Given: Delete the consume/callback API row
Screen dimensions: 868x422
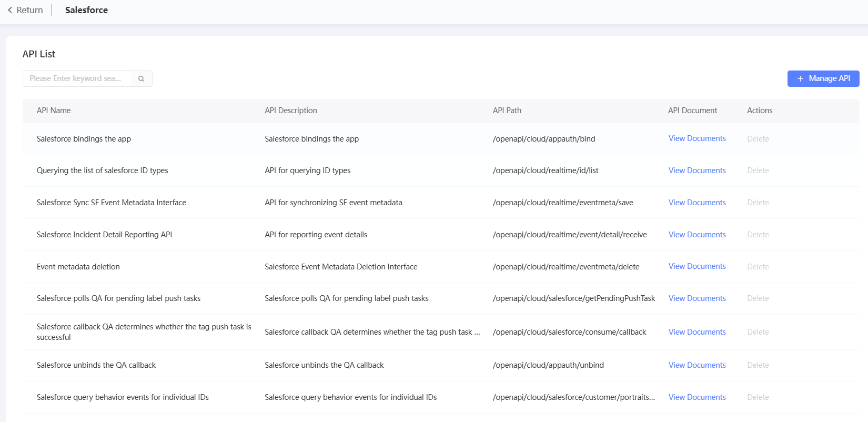Looking at the screenshot, I should click(x=758, y=332).
